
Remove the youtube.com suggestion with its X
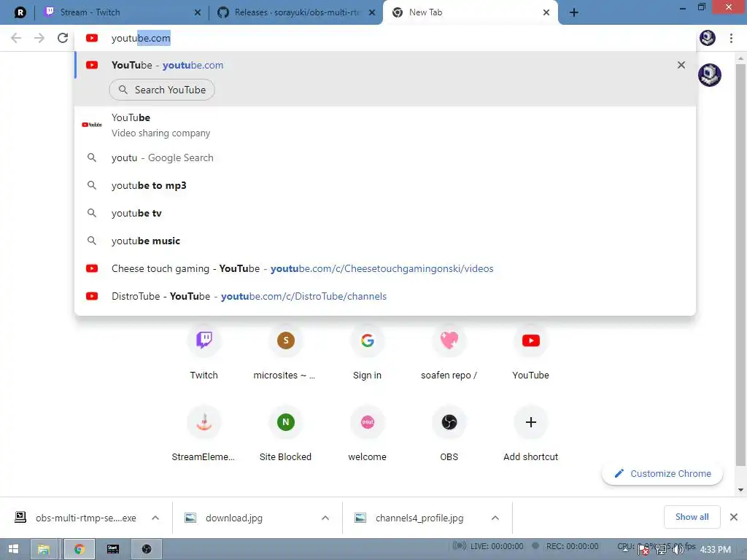click(681, 65)
